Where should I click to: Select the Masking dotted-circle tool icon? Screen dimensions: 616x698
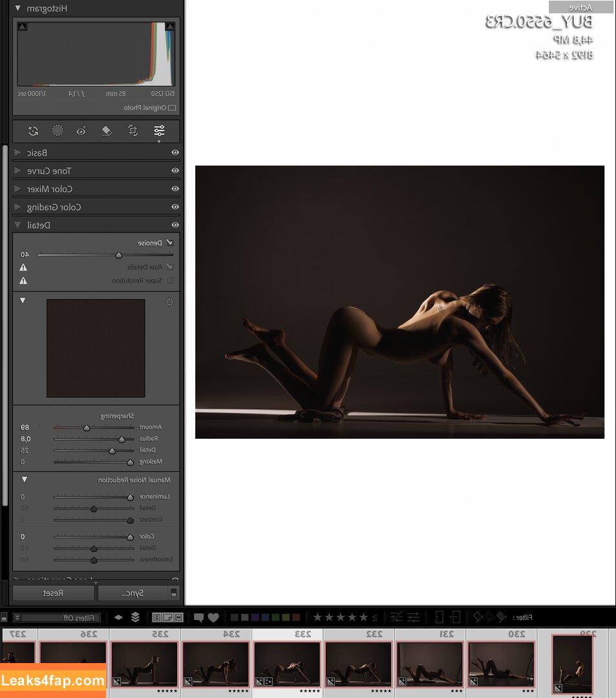point(58,131)
